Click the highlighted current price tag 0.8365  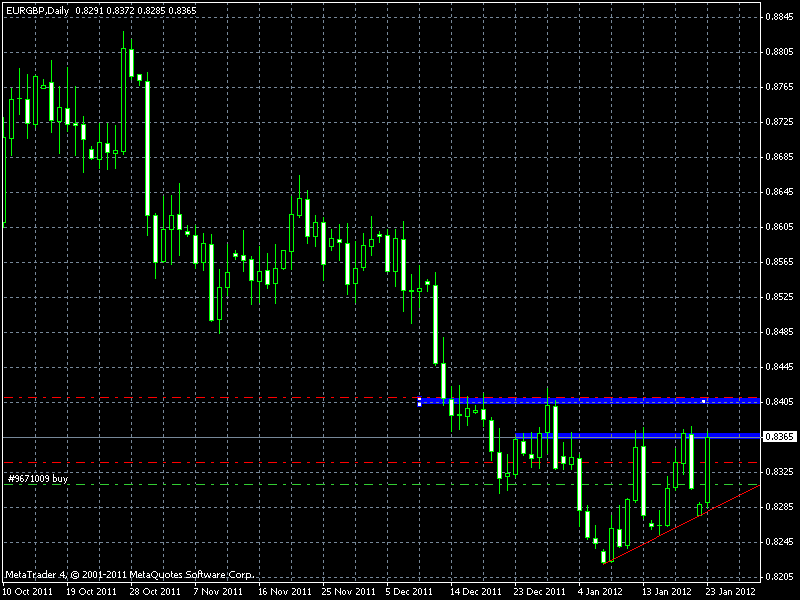pos(780,437)
